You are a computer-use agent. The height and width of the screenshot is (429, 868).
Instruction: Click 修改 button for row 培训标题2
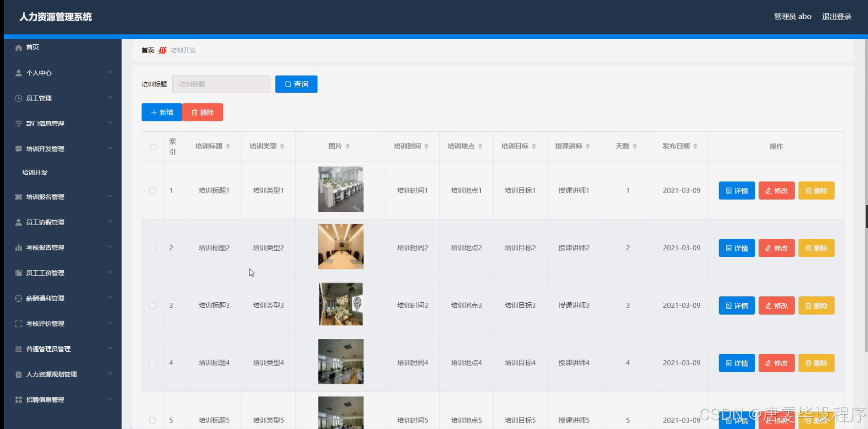click(x=776, y=248)
